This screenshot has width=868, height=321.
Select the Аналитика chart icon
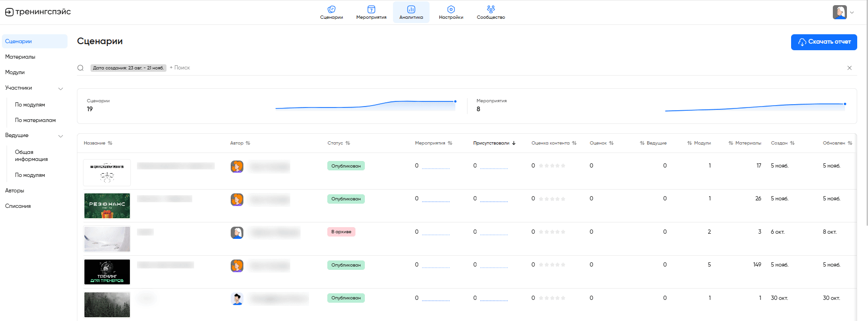(x=411, y=9)
